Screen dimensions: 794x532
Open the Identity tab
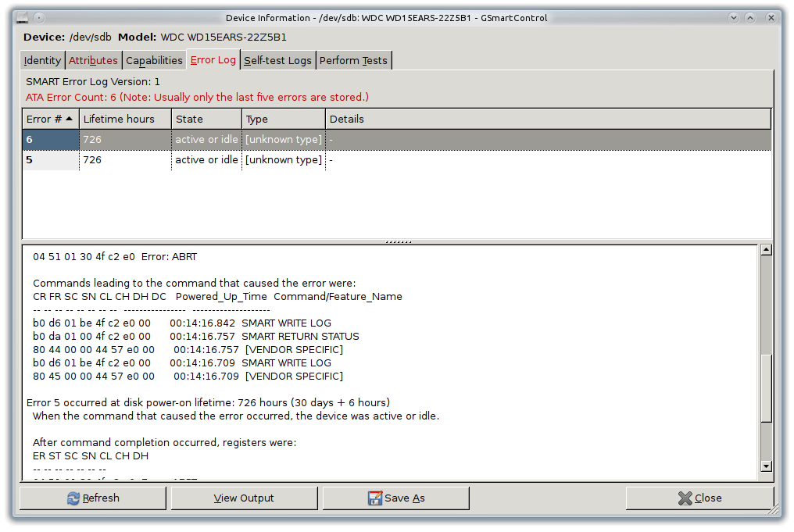click(42, 60)
